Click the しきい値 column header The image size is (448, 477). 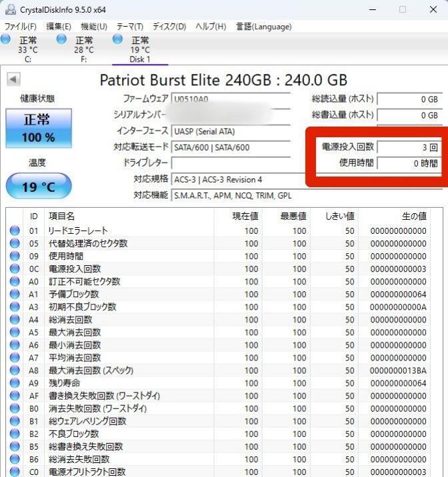click(334, 217)
